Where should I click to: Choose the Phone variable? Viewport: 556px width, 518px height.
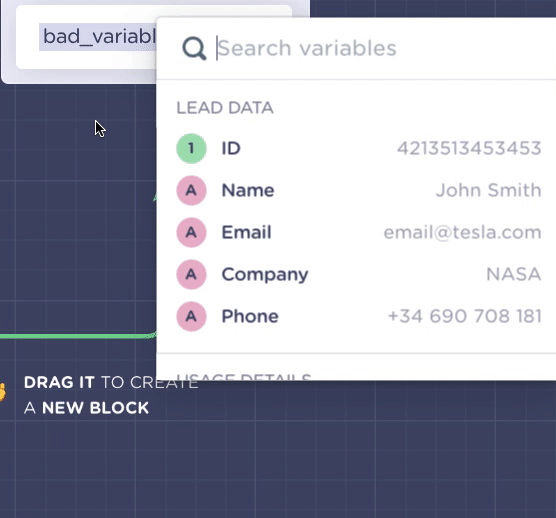click(359, 316)
